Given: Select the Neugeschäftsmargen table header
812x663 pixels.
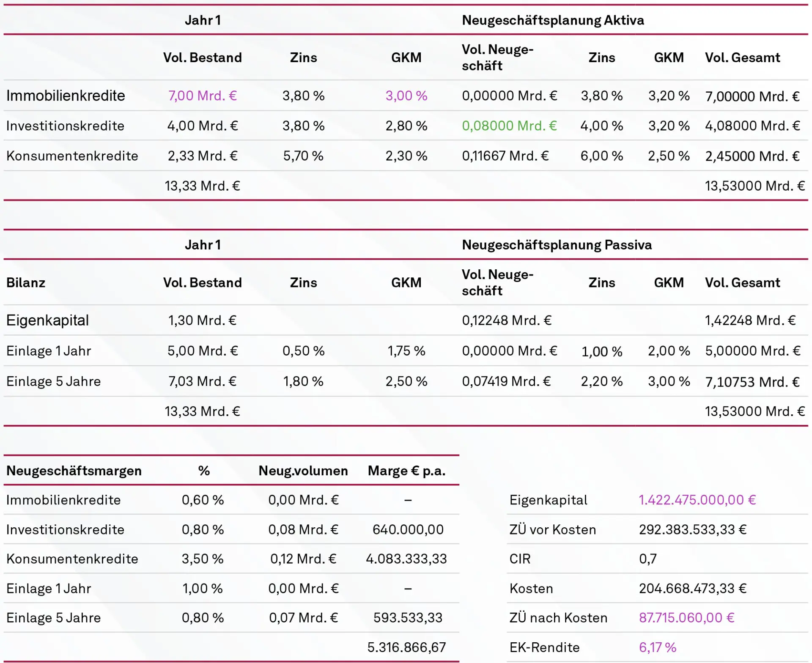Looking at the screenshot, I should (74, 471).
